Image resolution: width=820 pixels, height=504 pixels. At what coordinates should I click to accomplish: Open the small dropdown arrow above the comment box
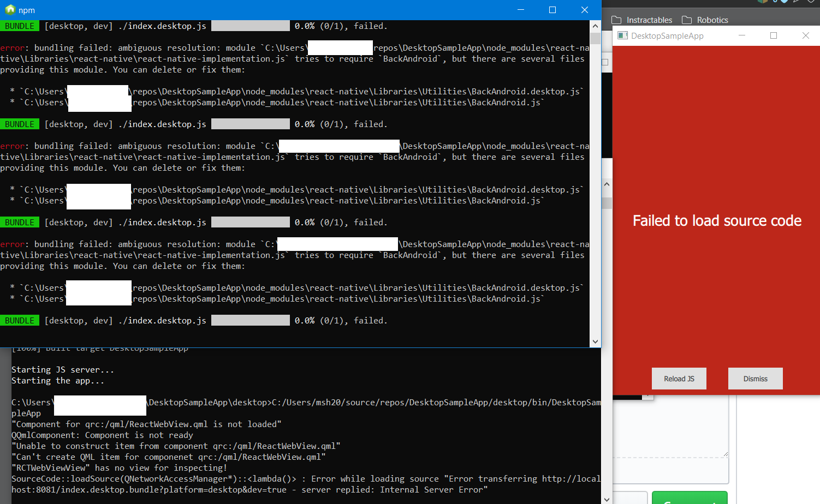click(x=648, y=397)
